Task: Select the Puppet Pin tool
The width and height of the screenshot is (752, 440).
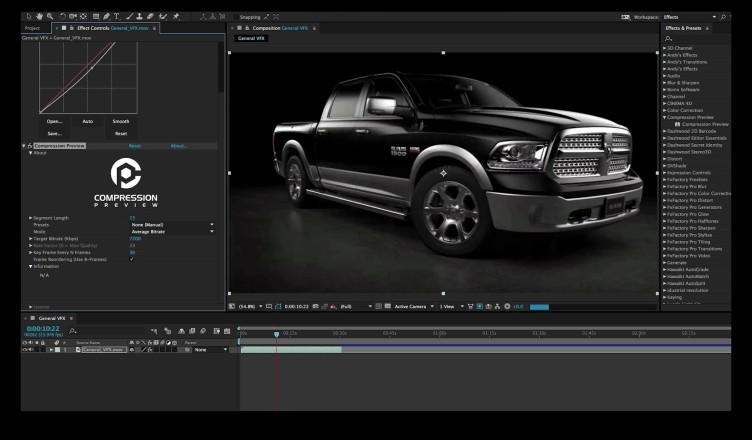Action: pos(176,17)
